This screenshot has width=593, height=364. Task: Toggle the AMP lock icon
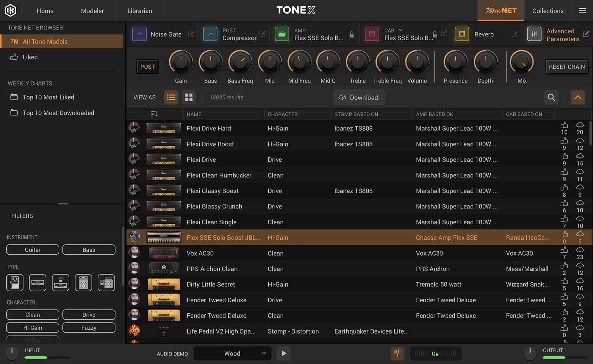pyautogui.click(x=352, y=34)
